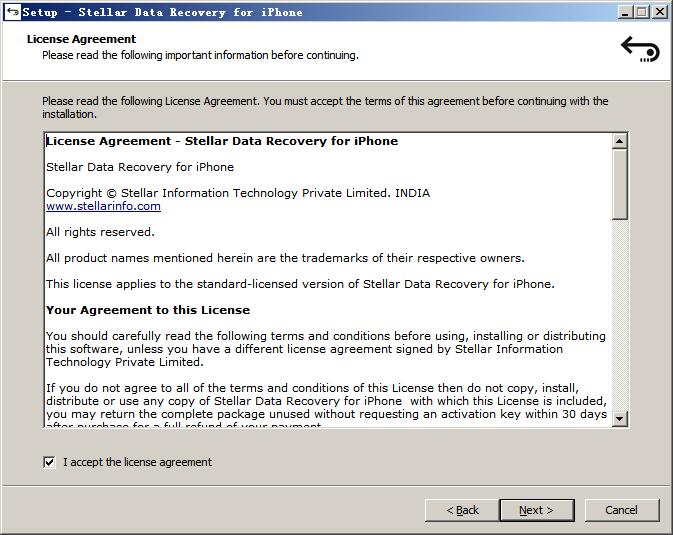
Task: Uncheck 'I accept the license agreement'
Action: (x=49, y=462)
